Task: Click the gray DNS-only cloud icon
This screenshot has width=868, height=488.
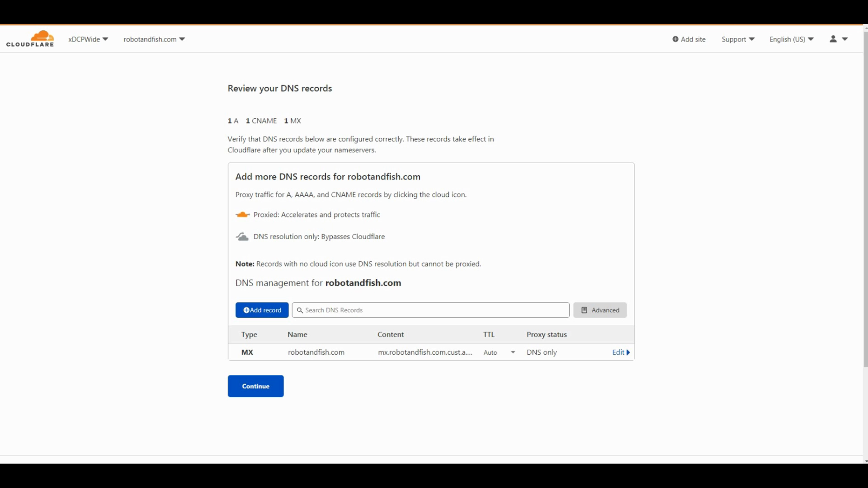Action: tap(242, 237)
